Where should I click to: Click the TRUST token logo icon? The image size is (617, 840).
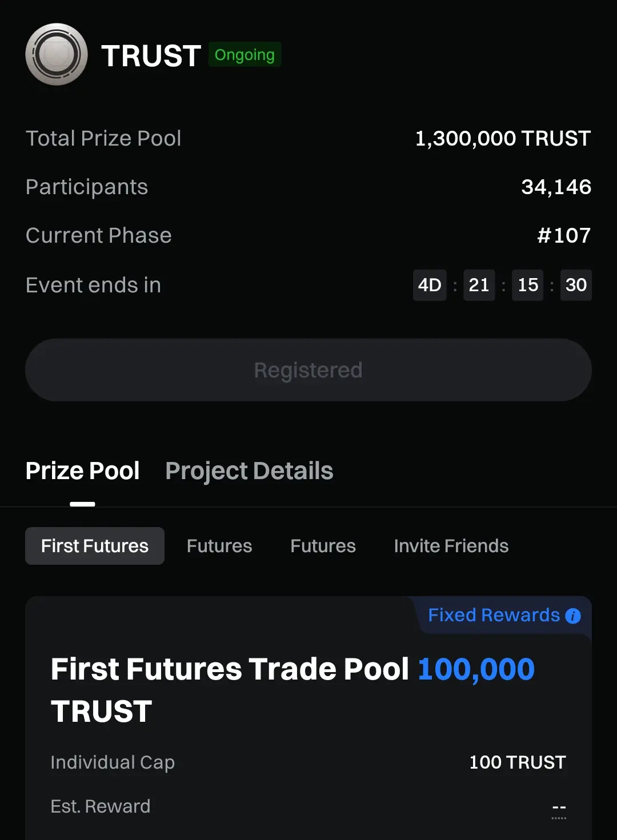pos(57,55)
